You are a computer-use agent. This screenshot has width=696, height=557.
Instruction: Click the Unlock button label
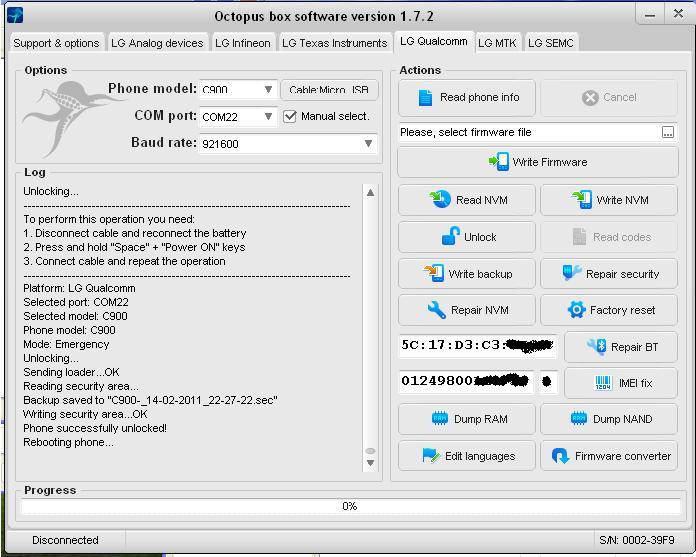click(480, 237)
